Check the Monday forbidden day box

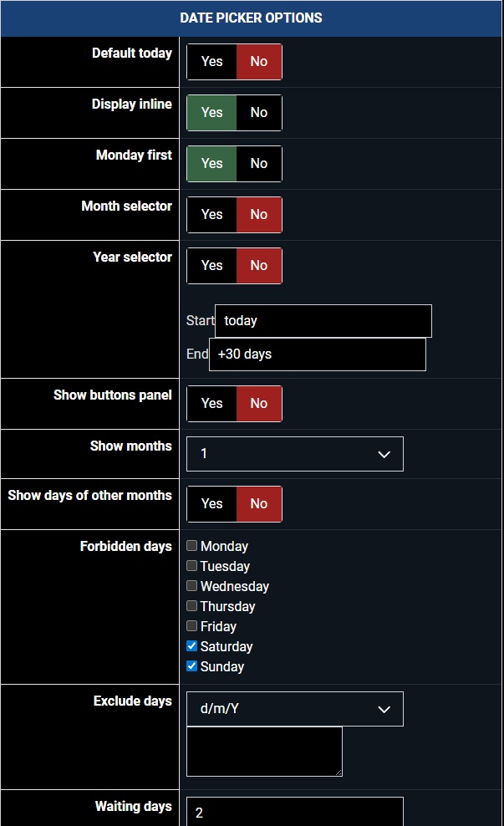pos(192,546)
